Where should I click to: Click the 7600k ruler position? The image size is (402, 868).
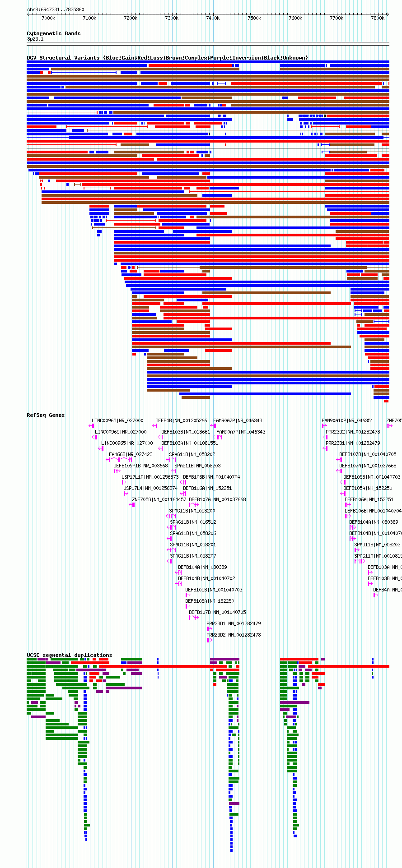(295, 18)
